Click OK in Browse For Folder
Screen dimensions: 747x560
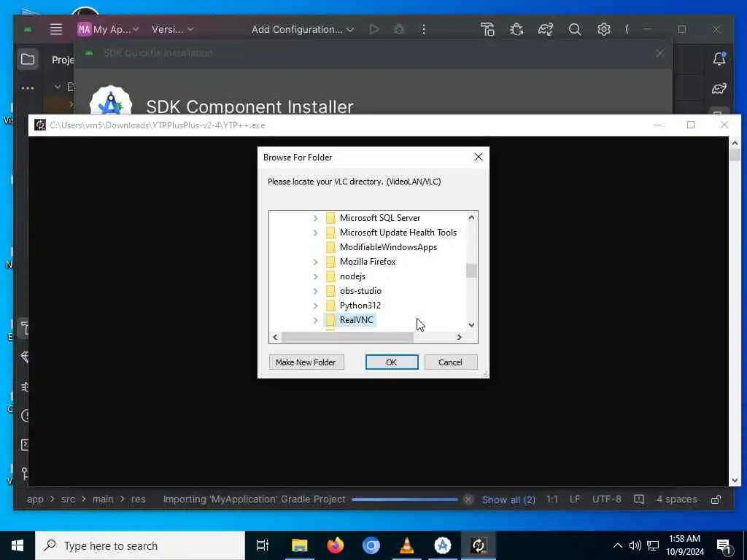[x=392, y=362]
